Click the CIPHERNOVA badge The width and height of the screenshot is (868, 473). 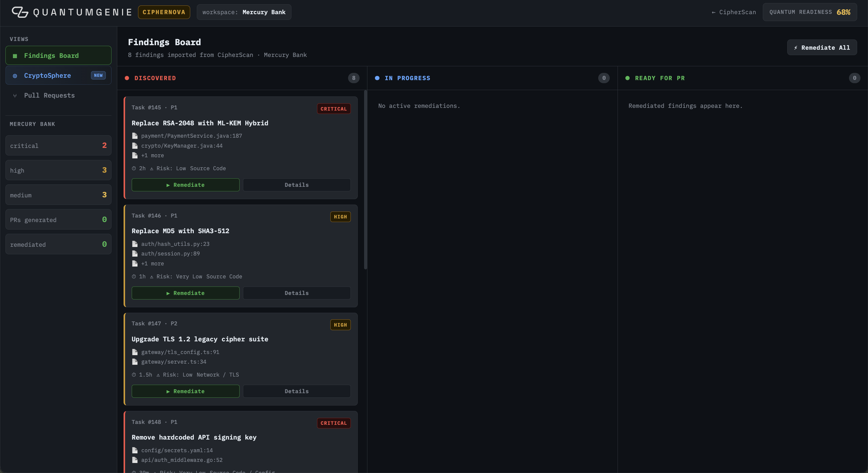tap(164, 12)
